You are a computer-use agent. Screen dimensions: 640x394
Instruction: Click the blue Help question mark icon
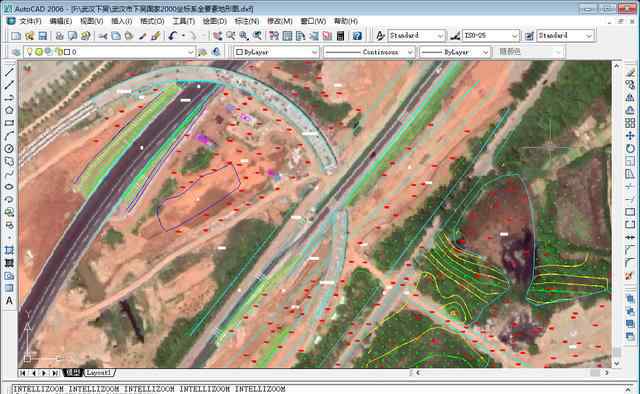point(357,36)
